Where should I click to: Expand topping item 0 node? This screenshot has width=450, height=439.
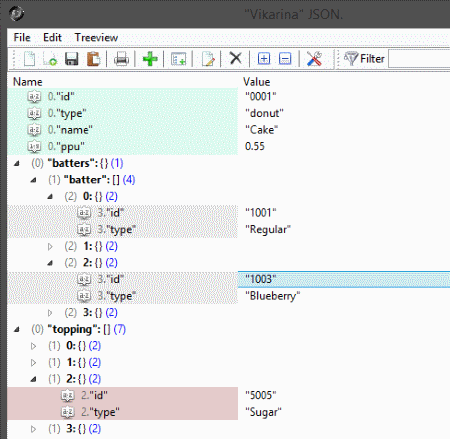33,346
